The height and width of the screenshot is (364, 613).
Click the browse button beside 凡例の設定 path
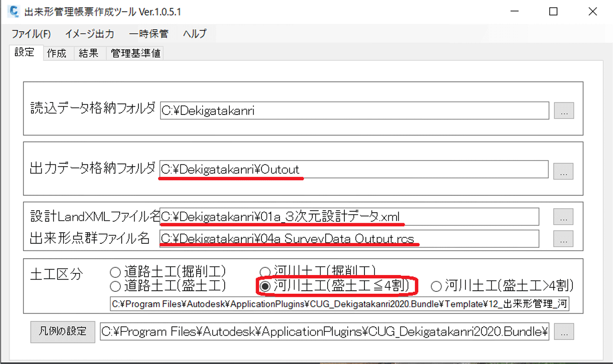pos(563,331)
